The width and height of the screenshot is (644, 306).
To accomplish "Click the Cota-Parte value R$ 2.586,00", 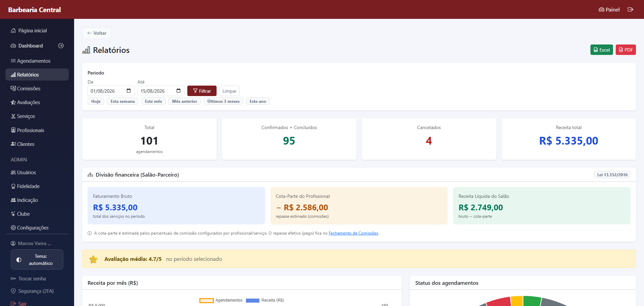I will (302, 208).
